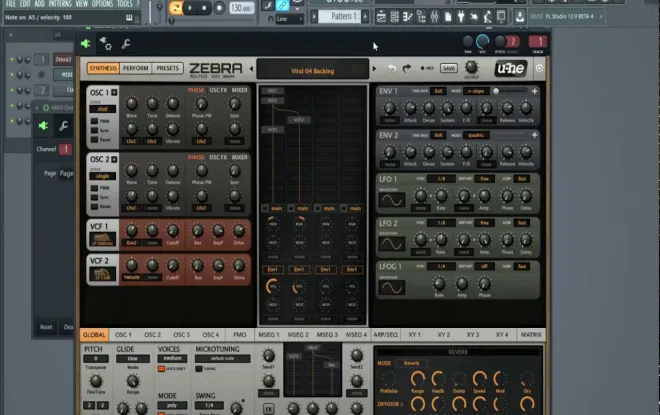Switch to the PERFORM page
The image size is (660, 415).
pyautogui.click(x=135, y=69)
